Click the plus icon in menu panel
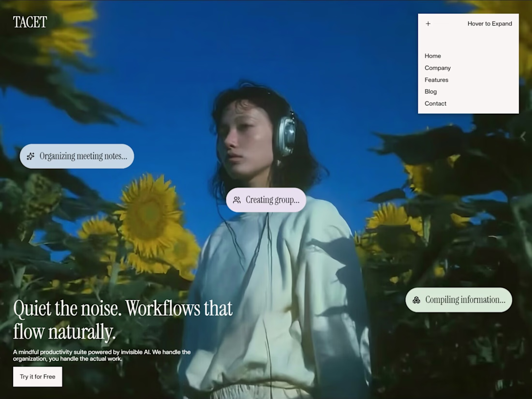 point(428,24)
